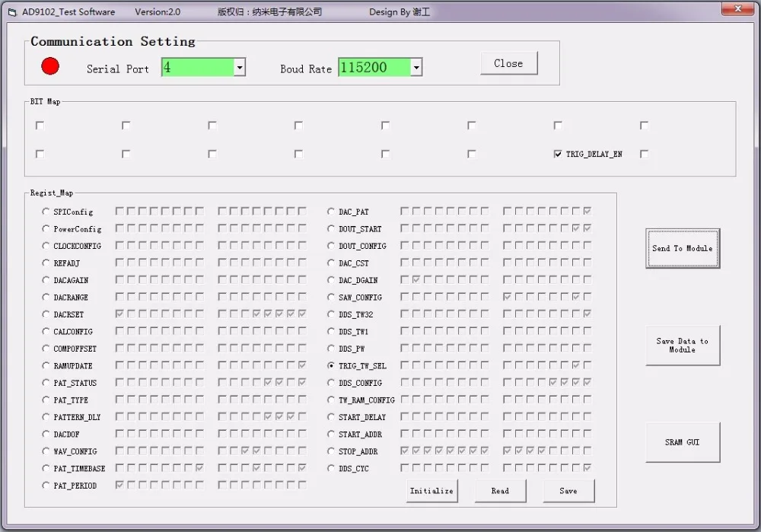
Task: Click the Boud Rate field showing 115200
Action: pyautogui.click(x=374, y=68)
